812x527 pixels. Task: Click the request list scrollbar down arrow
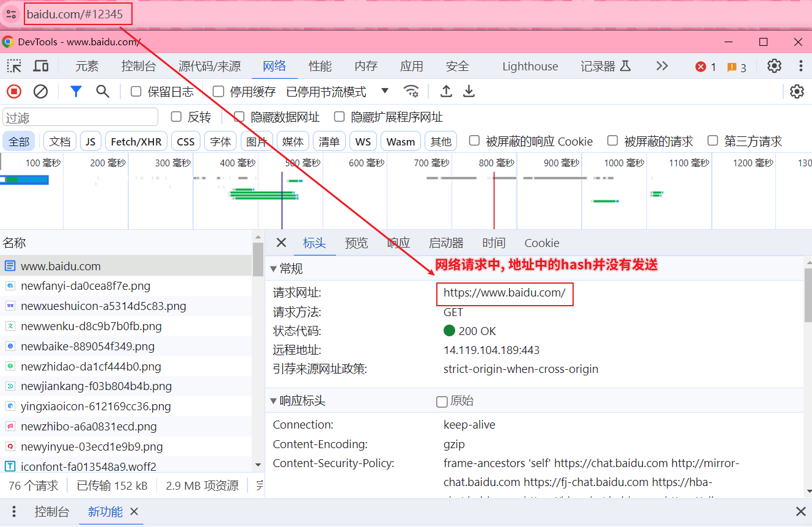click(258, 465)
